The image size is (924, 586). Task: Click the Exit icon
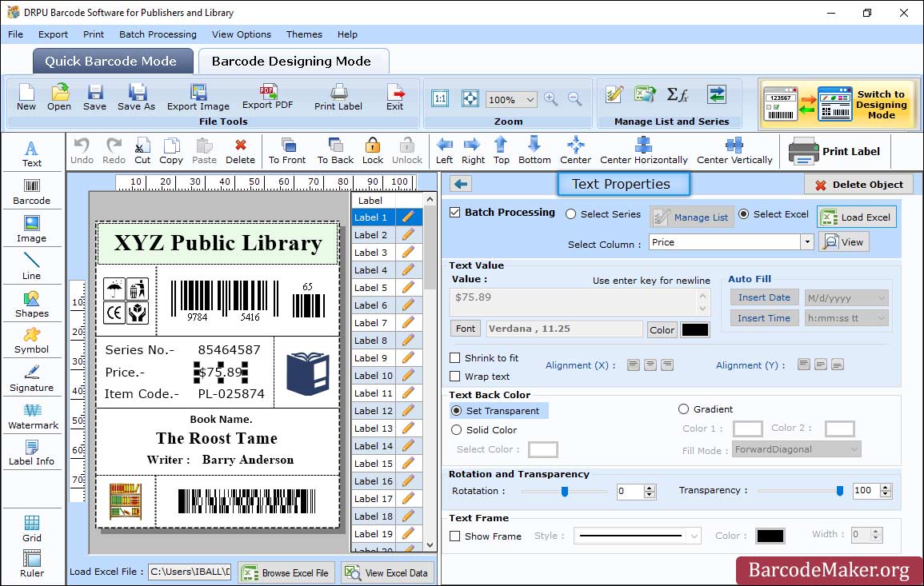[395, 98]
